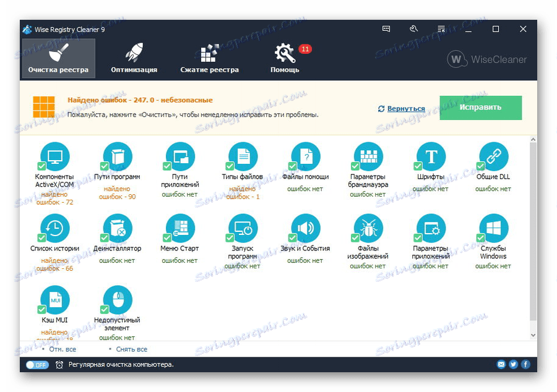Click the 'ошибок - 66' result text
Viewport: 557px width, 392px height.
[x=54, y=268]
